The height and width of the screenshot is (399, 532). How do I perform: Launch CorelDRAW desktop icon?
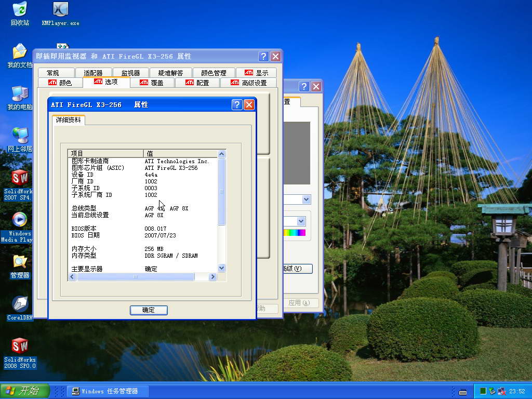point(20,308)
